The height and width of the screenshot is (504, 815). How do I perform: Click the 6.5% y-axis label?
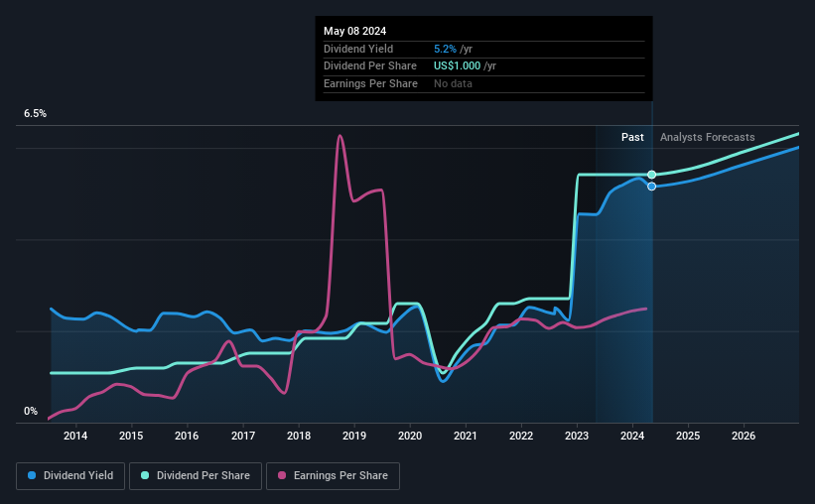(x=36, y=113)
